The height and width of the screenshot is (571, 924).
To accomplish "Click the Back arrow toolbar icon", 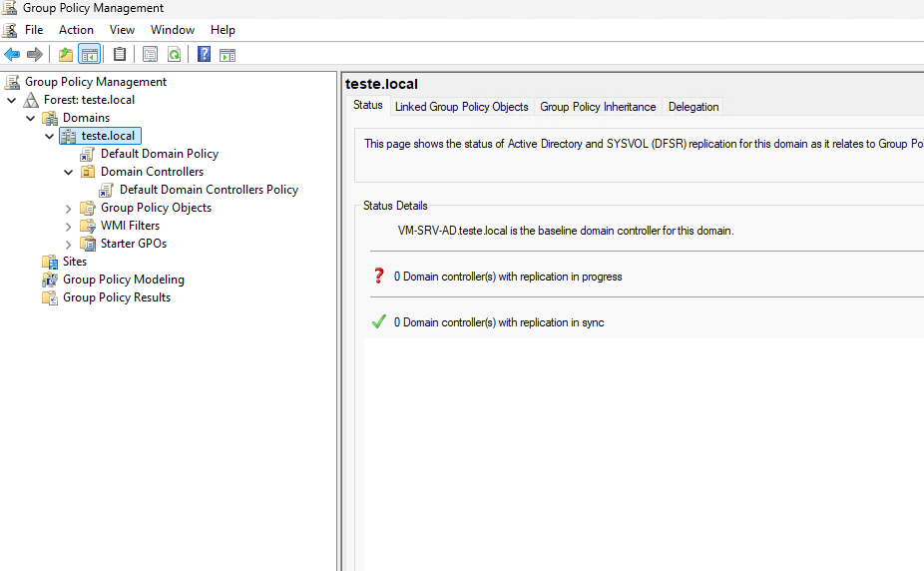I will pos(12,55).
